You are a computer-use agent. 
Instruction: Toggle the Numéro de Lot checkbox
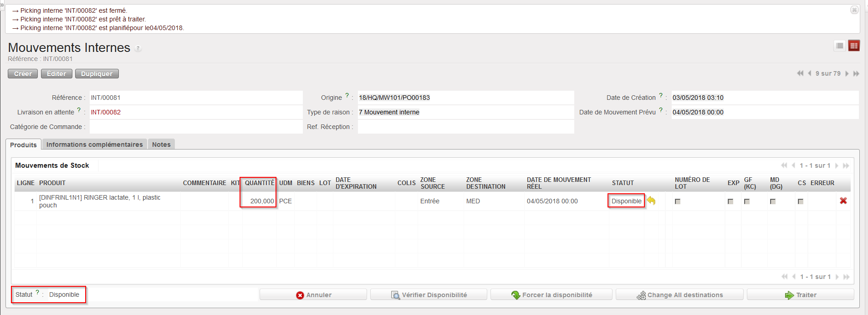tap(678, 201)
